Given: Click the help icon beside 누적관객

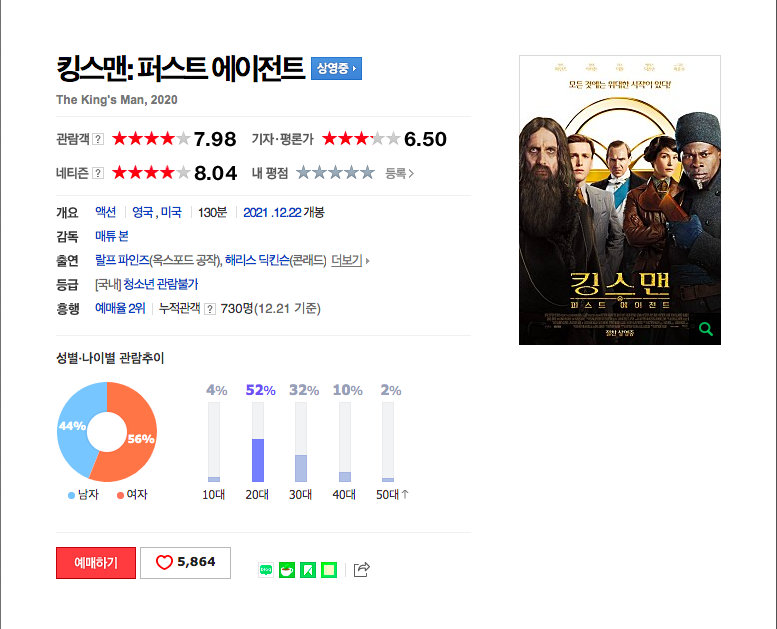Looking at the screenshot, I should (210, 309).
